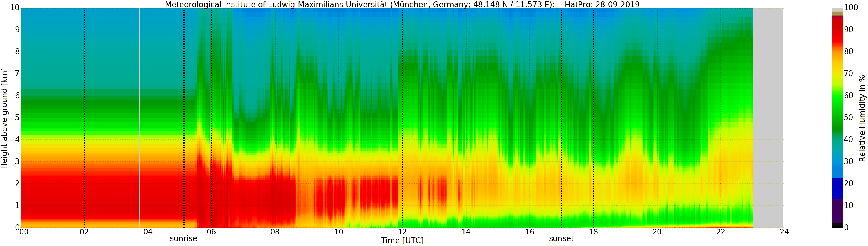Click height axis tick label '7'
The height and width of the screenshot is (246, 868).
17,74
